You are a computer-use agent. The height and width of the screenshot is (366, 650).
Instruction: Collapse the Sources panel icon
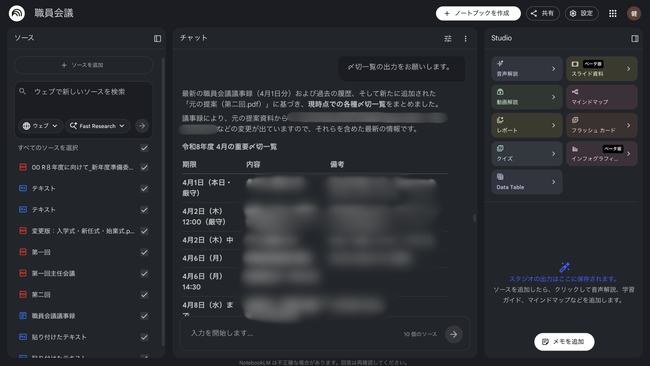tap(158, 38)
